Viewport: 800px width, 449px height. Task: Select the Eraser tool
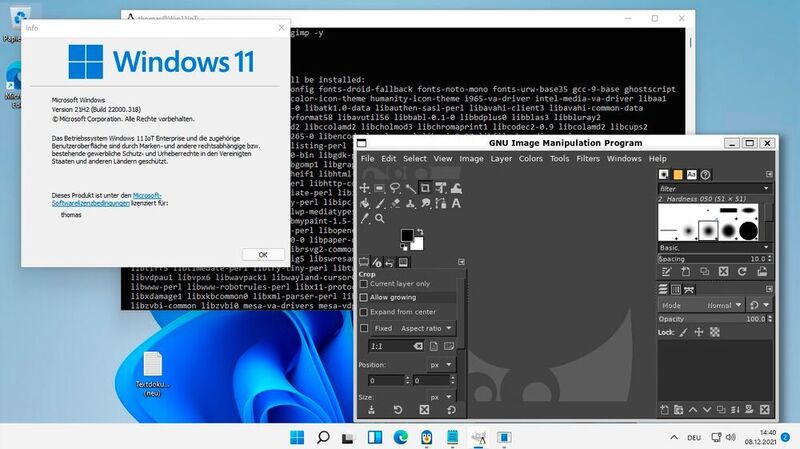395,204
